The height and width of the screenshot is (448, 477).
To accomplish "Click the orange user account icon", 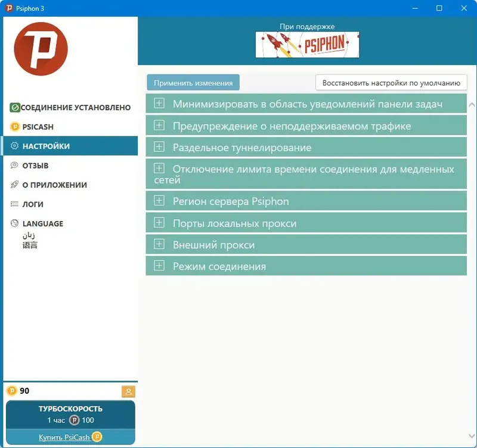I will (128, 391).
